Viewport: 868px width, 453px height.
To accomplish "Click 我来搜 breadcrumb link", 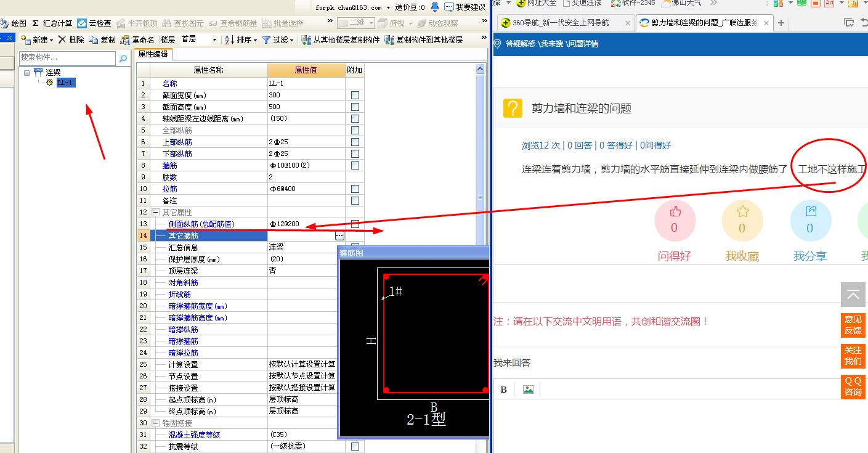I will pyautogui.click(x=552, y=44).
